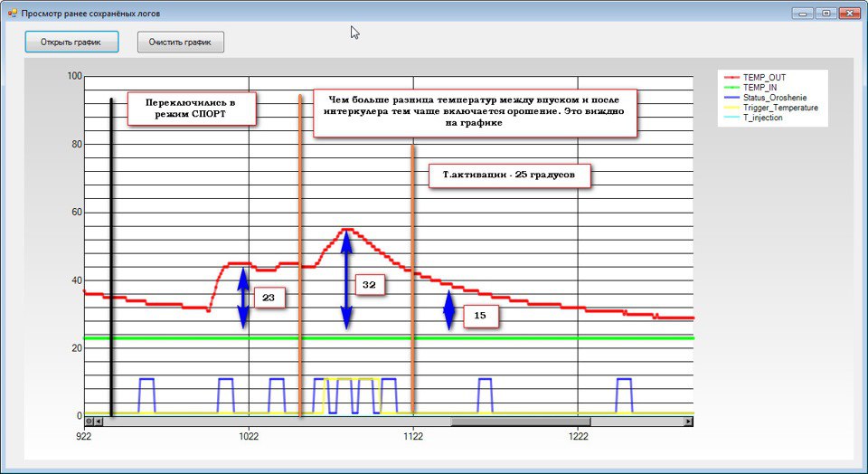Click the 'Переключились в режим СПОРТ' annotation

191,109
